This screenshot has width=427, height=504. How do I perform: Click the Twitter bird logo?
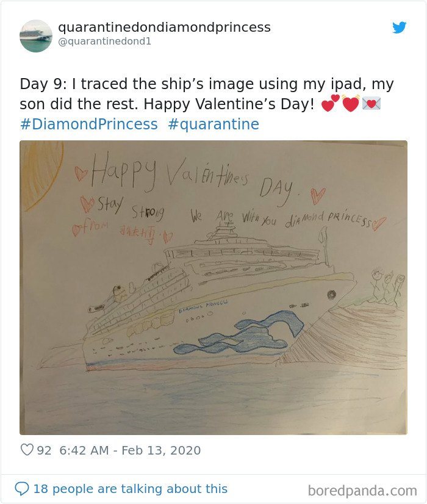click(x=400, y=27)
